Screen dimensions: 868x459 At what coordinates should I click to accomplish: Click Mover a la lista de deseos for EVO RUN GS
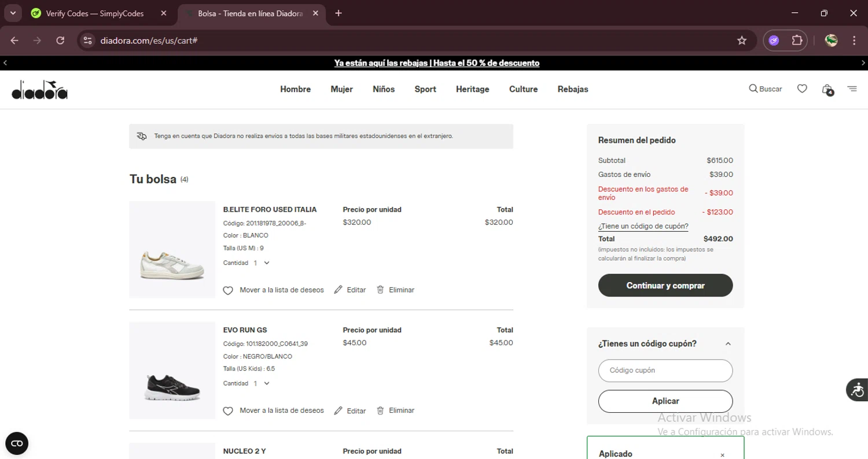(x=282, y=410)
